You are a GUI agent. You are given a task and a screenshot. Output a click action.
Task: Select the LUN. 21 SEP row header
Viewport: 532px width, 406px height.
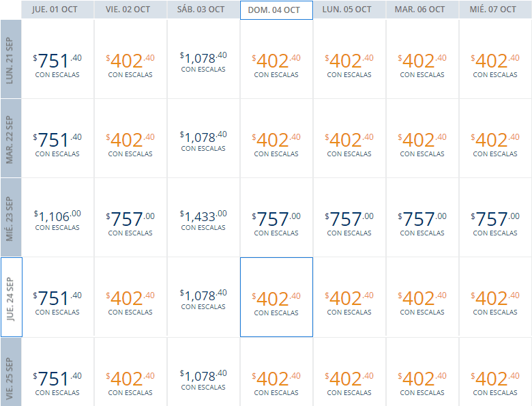[11, 59]
